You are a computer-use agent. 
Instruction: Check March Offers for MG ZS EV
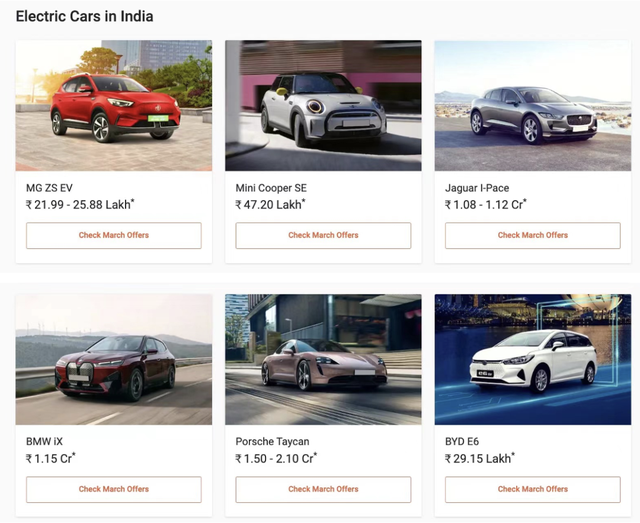(114, 236)
